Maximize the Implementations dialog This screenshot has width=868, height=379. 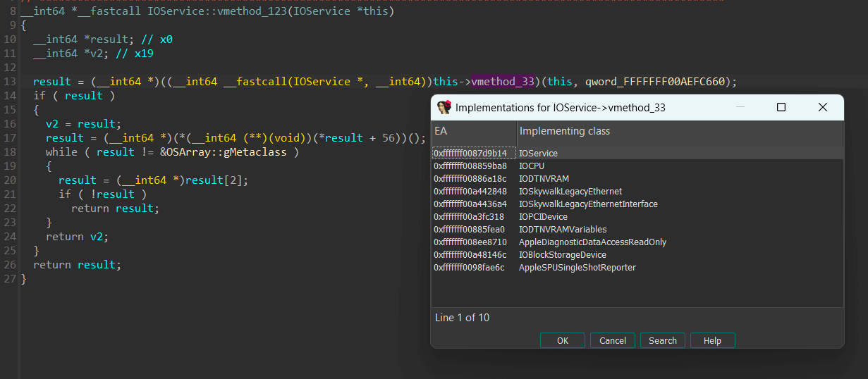coord(781,107)
